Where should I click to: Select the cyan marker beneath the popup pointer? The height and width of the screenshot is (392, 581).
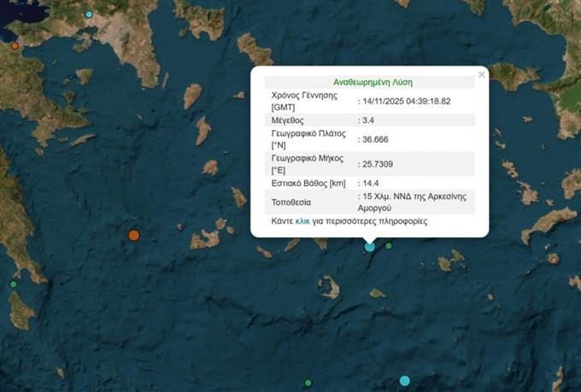coord(370,247)
